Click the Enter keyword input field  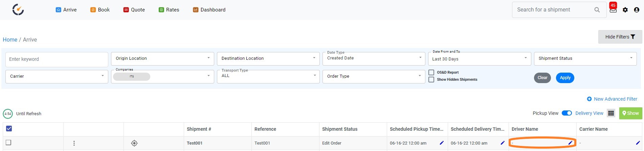(x=57, y=59)
